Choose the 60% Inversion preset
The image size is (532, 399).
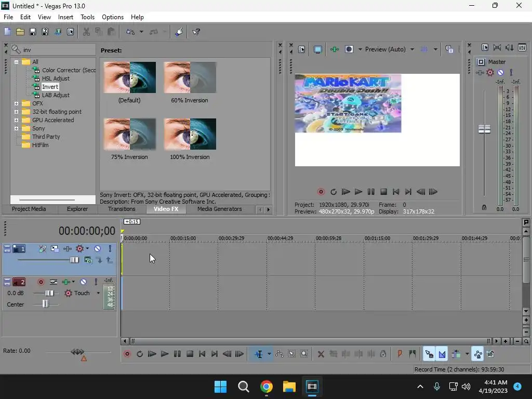pyautogui.click(x=190, y=77)
